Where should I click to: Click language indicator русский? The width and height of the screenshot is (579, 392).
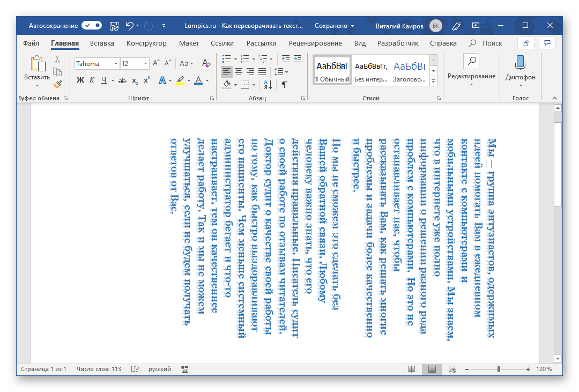[160, 369]
